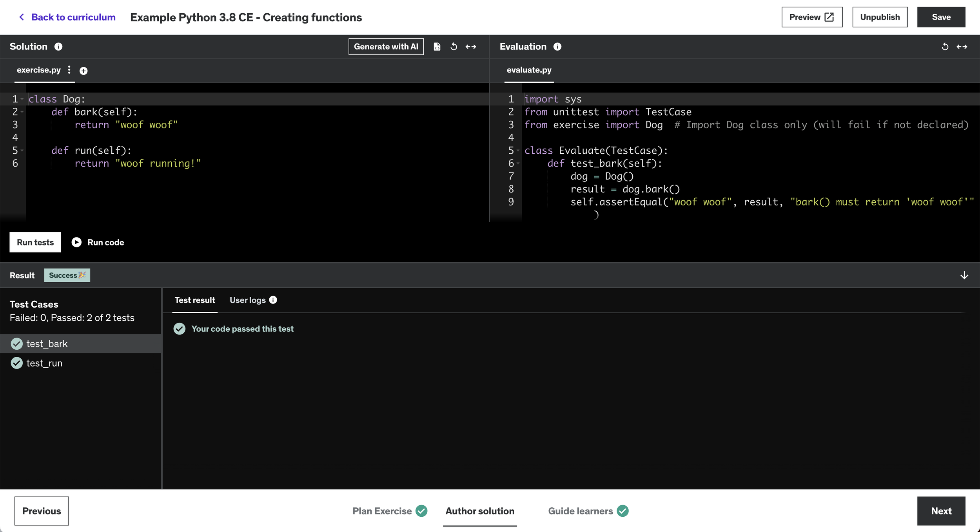Reset the Evaluation editor code
The width and height of the screenshot is (980, 532).
tap(945, 47)
